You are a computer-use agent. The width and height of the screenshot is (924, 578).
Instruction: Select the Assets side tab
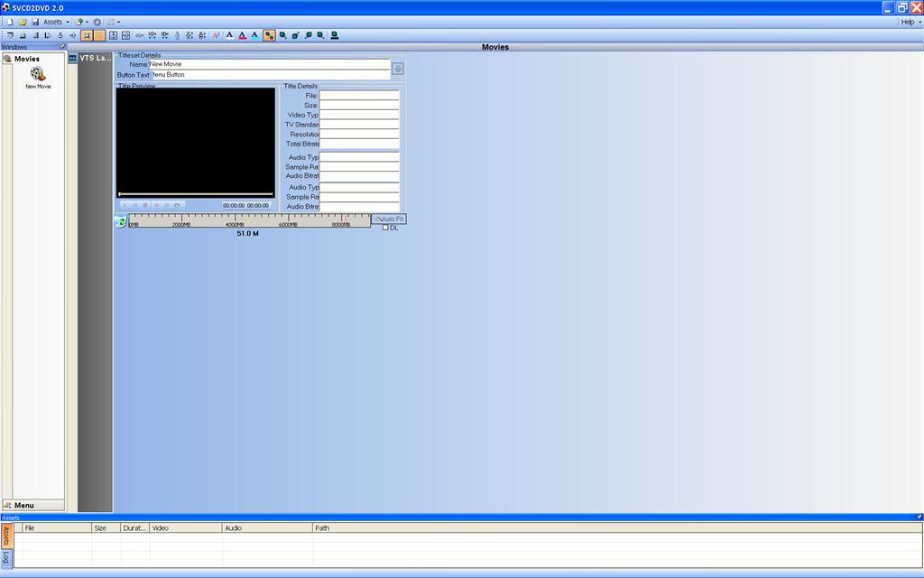6,536
